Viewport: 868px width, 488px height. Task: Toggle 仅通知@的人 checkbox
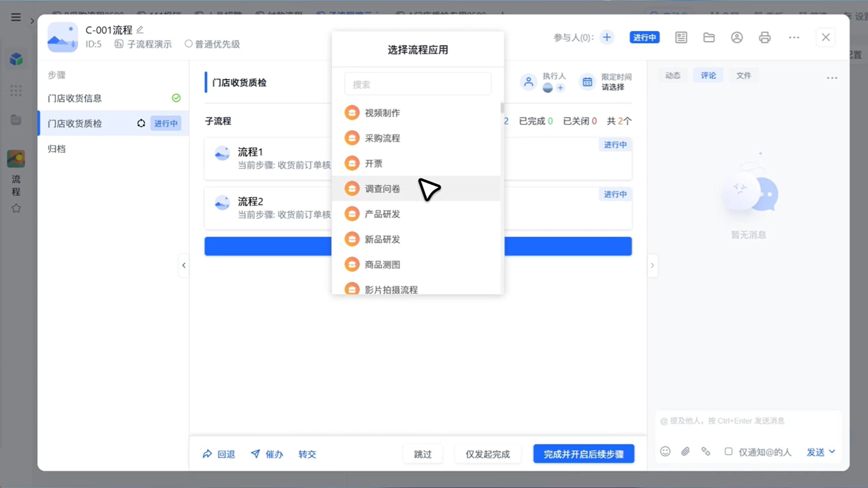728,451
